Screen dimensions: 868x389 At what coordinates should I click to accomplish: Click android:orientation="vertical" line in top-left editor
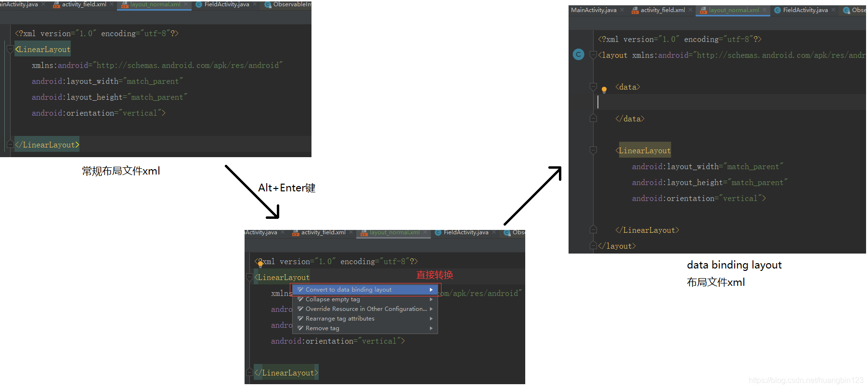[x=99, y=113]
